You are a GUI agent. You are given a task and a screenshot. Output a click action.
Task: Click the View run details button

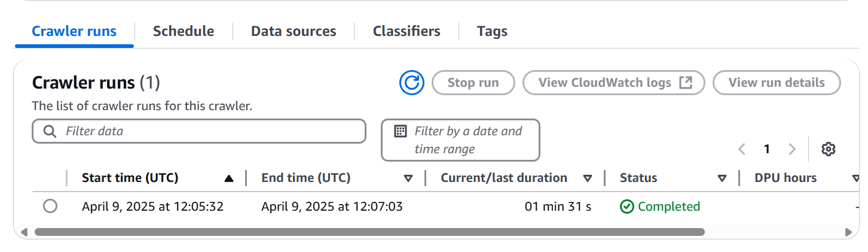(x=777, y=83)
